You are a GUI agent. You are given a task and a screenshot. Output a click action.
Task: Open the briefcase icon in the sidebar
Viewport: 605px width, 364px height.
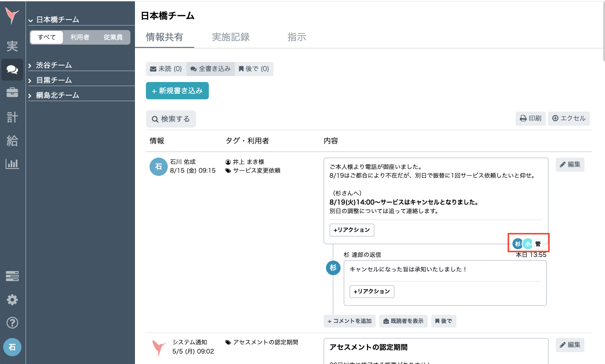click(12, 93)
